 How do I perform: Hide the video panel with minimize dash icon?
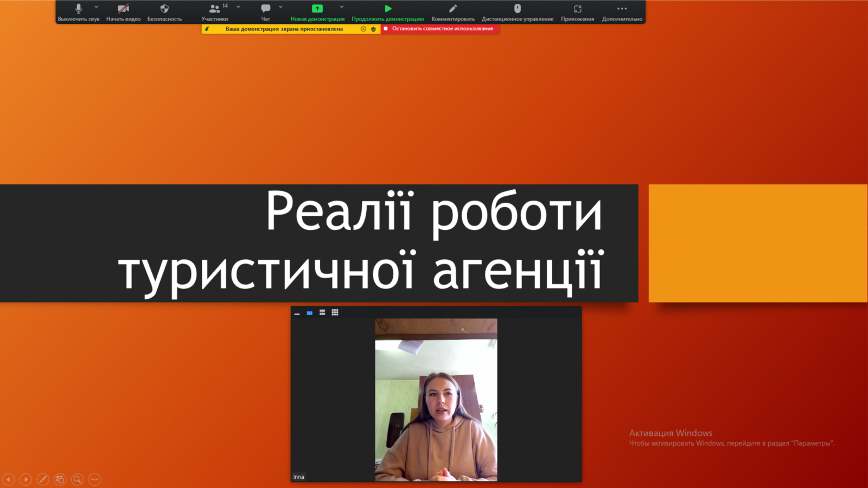(x=297, y=313)
